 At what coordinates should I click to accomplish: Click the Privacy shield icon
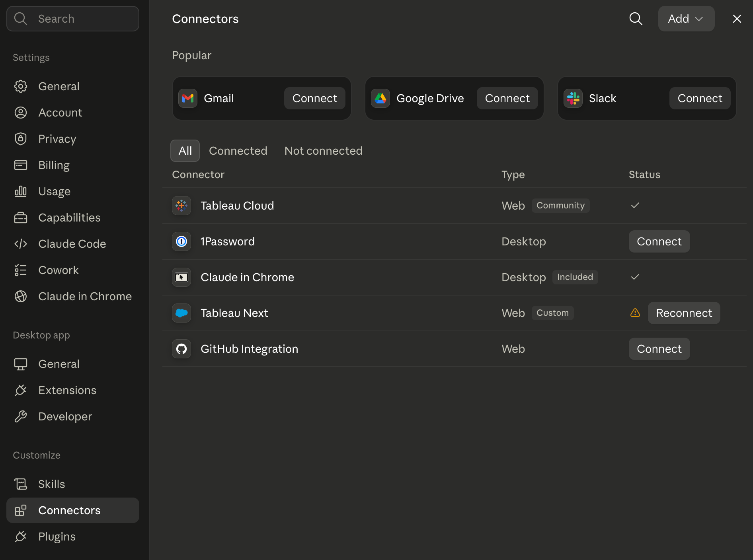21,139
